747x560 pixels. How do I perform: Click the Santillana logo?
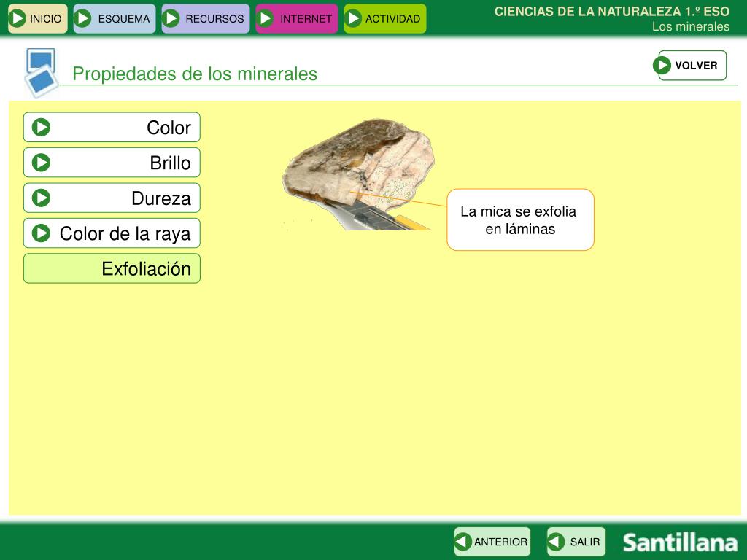tap(681, 542)
